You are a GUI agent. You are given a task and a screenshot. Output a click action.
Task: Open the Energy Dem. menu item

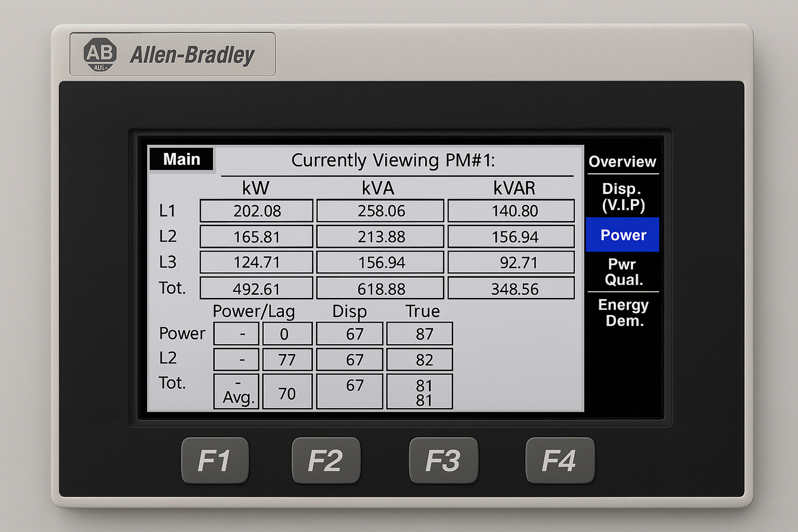click(623, 313)
